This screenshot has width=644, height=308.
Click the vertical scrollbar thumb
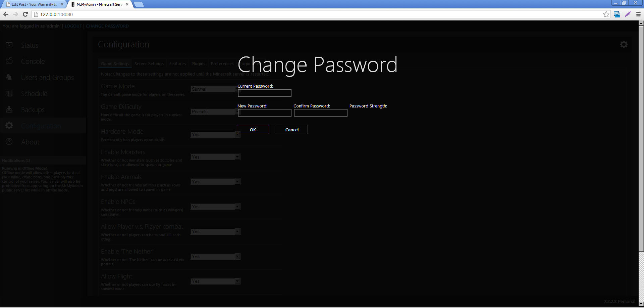(641, 139)
